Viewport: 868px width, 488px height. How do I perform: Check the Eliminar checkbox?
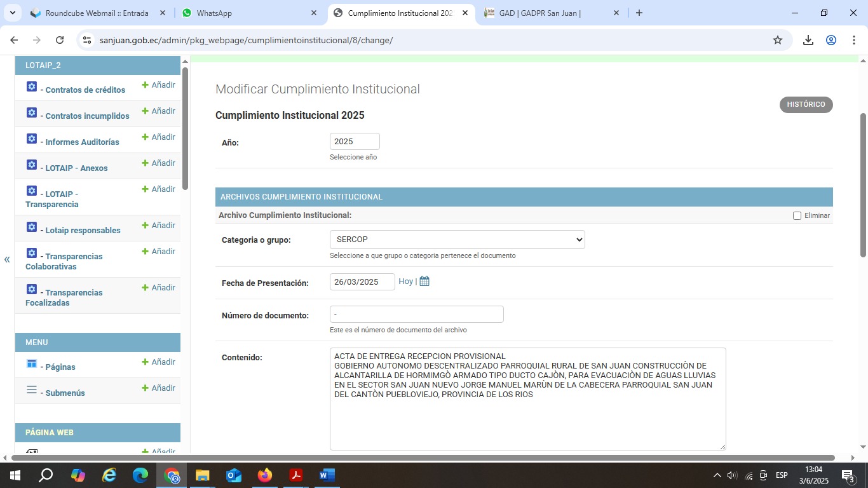797,215
